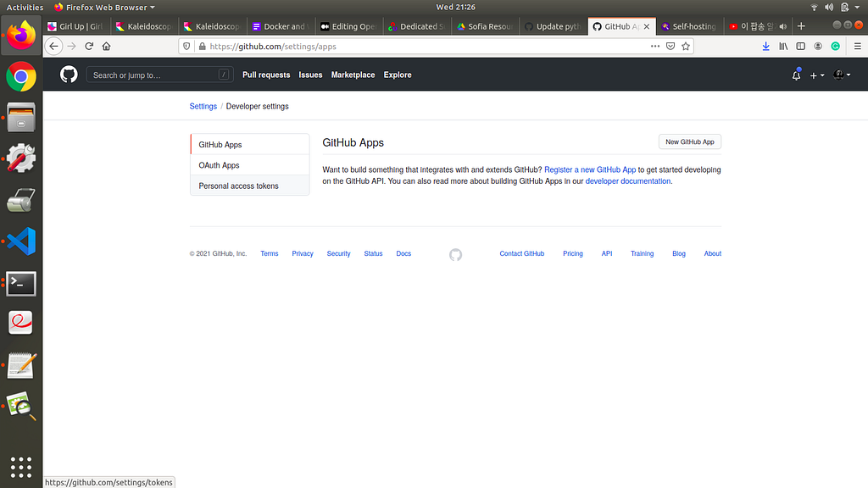Screen dimensions: 868x488
Task: Mute the YouTube tab's speaker icon
Action: pyautogui.click(x=782, y=26)
